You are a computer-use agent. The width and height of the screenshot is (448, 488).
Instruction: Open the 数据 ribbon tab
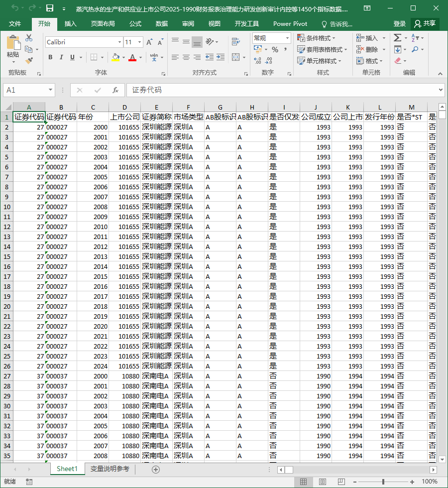coord(162,24)
